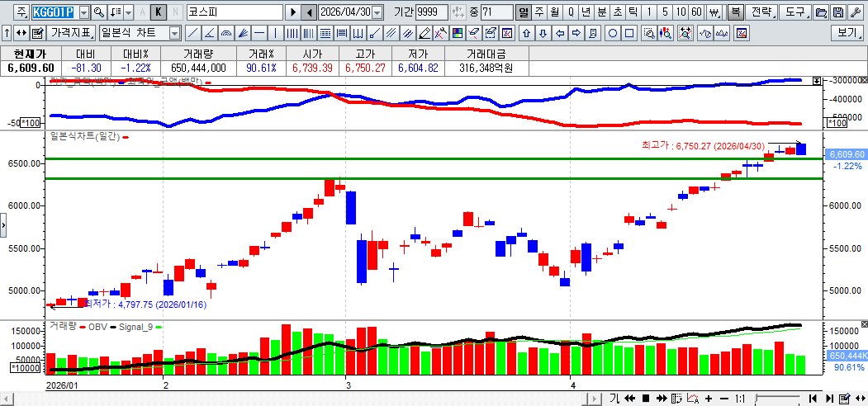Screen dimensions: 868x406
Task: Click the save chart floppy disk icon
Action: tap(838, 12)
